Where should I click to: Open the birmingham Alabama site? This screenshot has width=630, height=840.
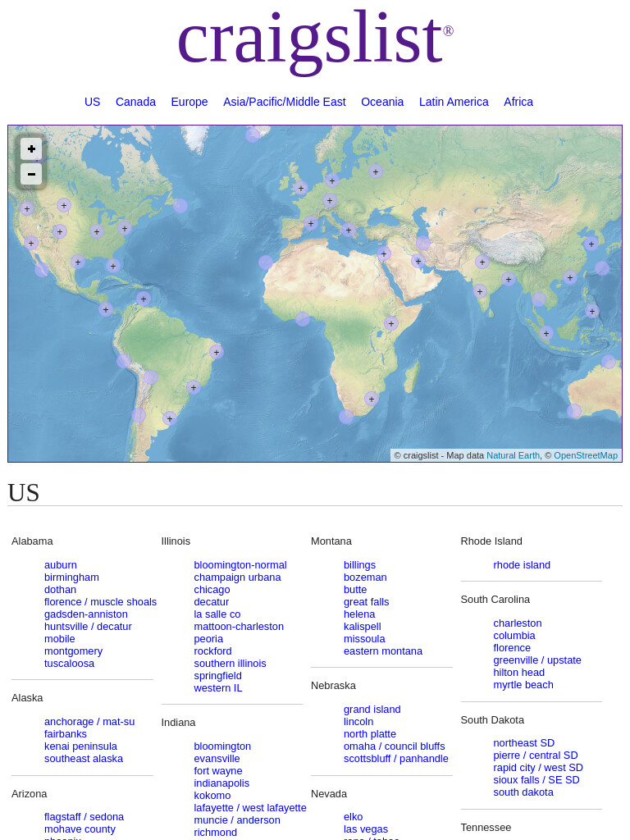[71, 577]
